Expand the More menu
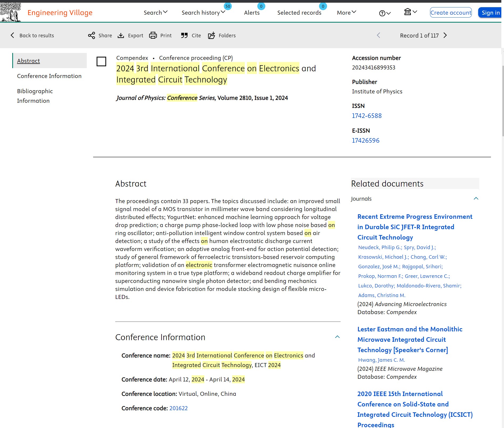Image resolution: width=504 pixels, height=428 pixels. point(346,13)
